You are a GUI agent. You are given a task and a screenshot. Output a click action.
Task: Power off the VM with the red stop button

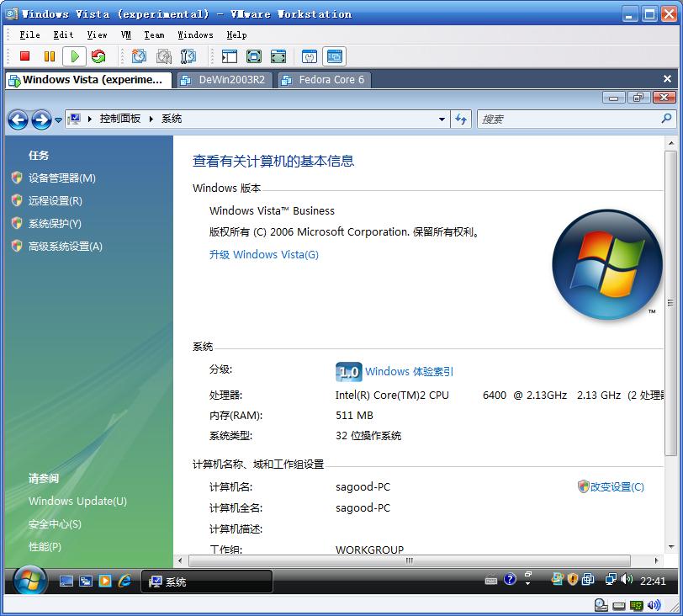pos(25,56)
